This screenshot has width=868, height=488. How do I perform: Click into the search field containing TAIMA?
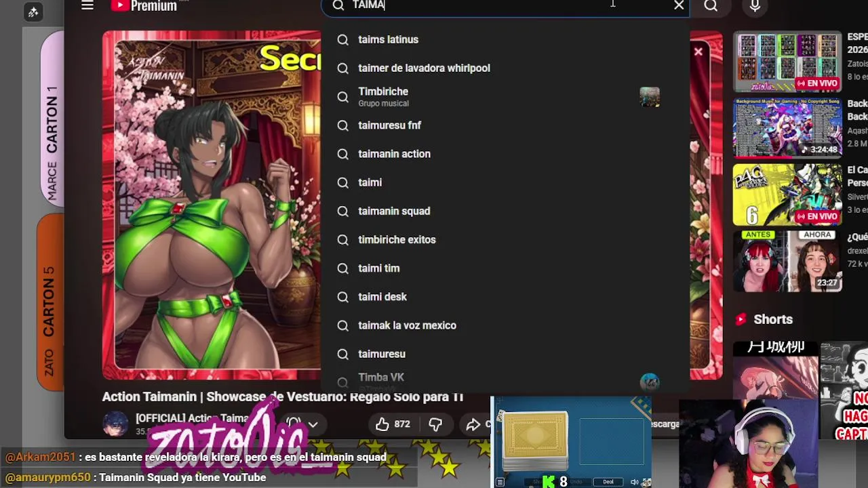pyautogui.click(x=505, y=5)
